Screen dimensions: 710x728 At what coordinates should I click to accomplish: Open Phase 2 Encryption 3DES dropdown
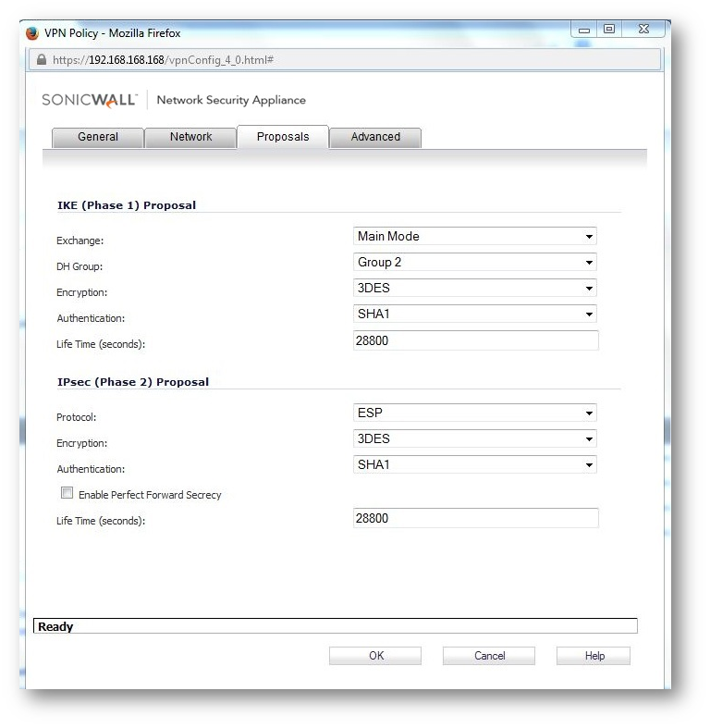[x=475, y=439]
